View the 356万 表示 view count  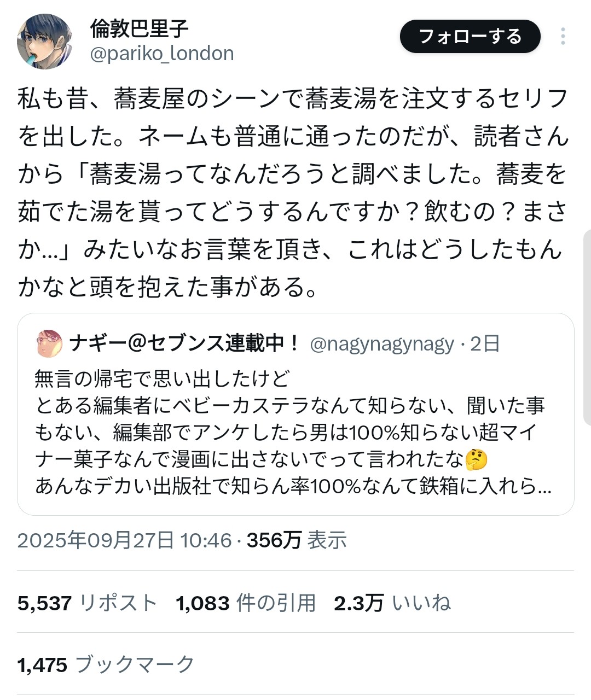point(297,540)
